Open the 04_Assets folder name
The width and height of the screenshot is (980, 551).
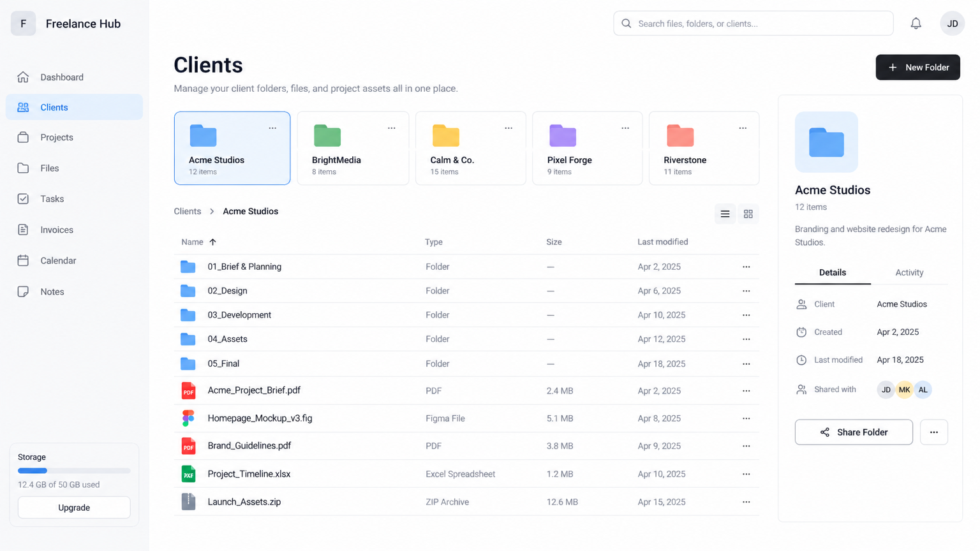227,339
